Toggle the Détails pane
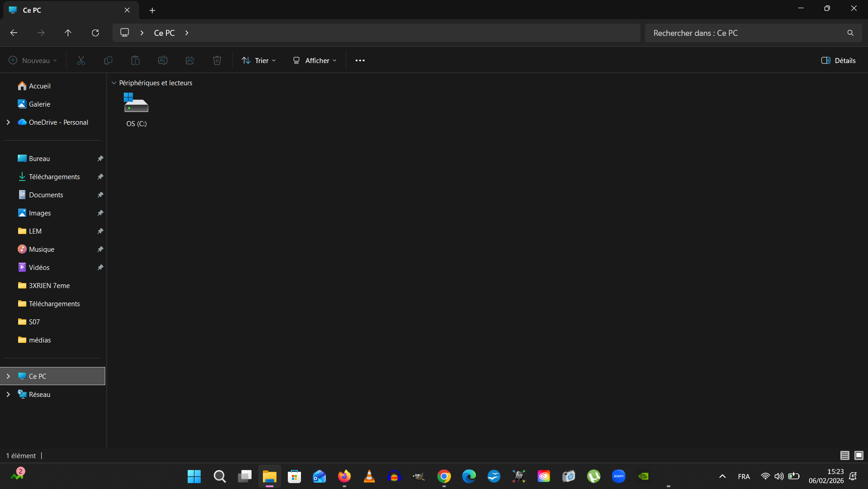 click(838, 60)
